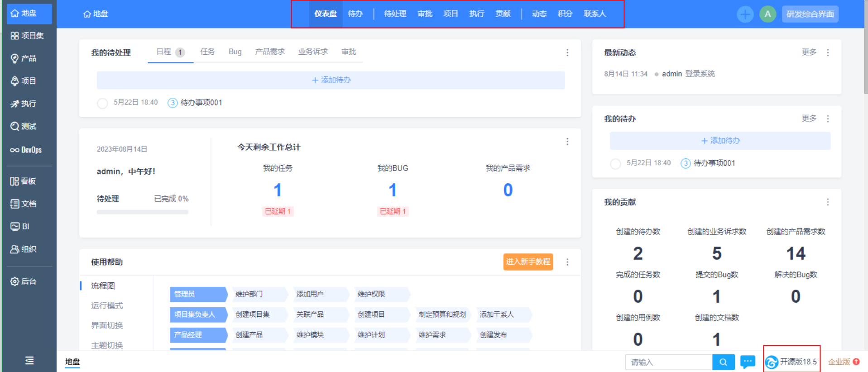Click the search magnifier button

tap(723, 362)
